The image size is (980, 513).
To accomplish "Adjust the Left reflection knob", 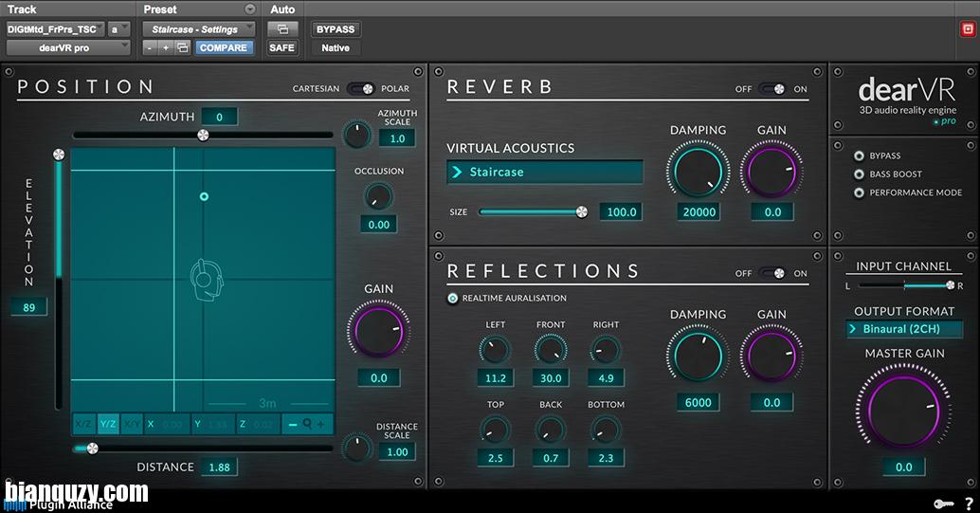I will tap(495, 350).
